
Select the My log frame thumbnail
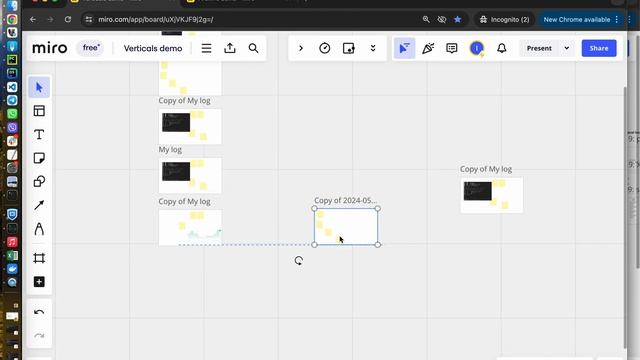pyautogui.click(x=190, y=176)
